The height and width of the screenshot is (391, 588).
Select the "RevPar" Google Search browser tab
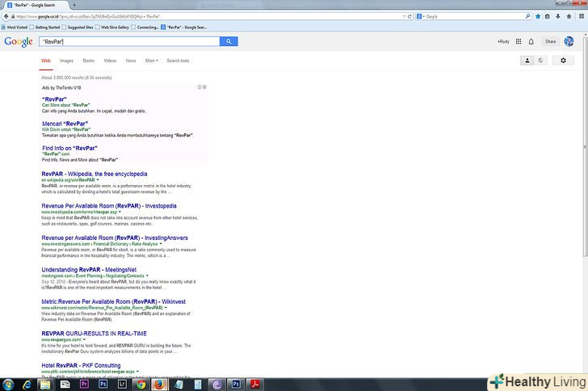click(x=35, y=5)
